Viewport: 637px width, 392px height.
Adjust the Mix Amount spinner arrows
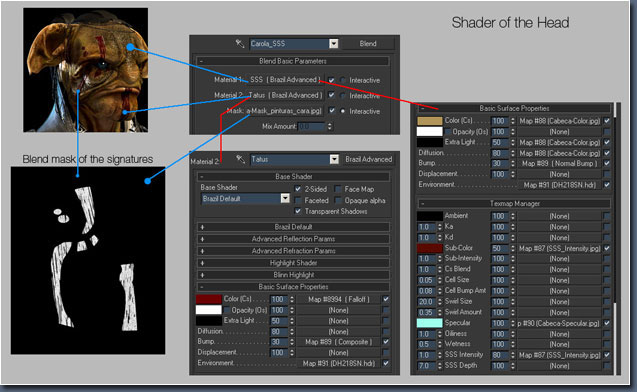pos(330,126)
